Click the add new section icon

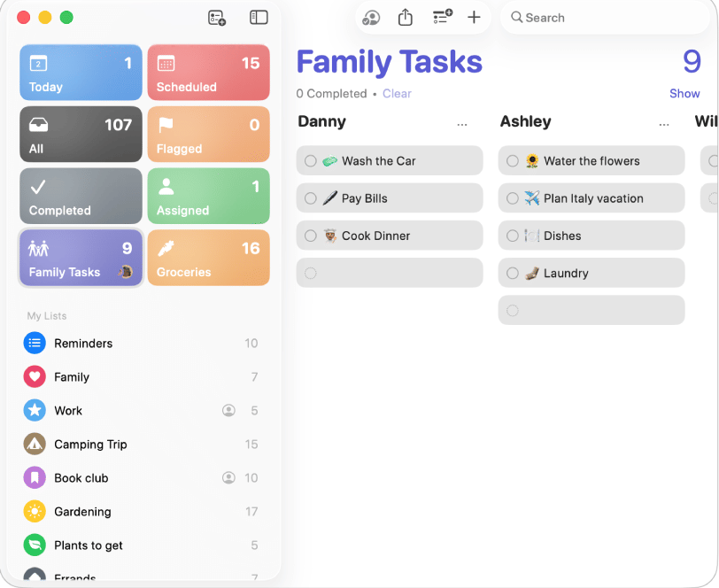point(442,18)
